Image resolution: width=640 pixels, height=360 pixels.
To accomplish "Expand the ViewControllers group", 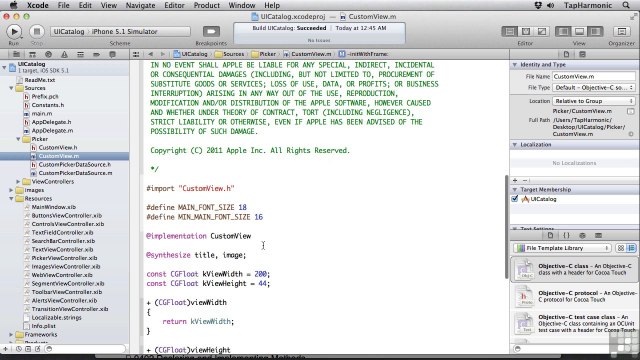I will 18,182.
